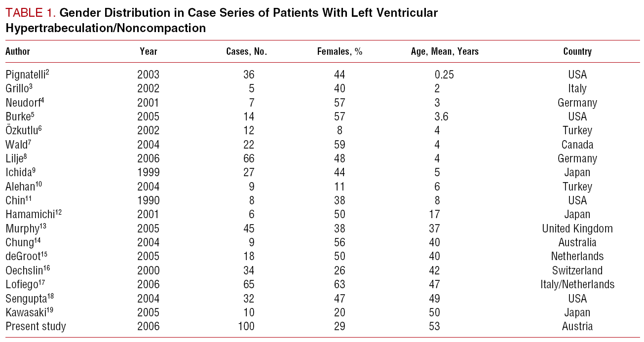Select the "Age, Mean, Years" header
The image size is (644, 342).
coord(445,51)
